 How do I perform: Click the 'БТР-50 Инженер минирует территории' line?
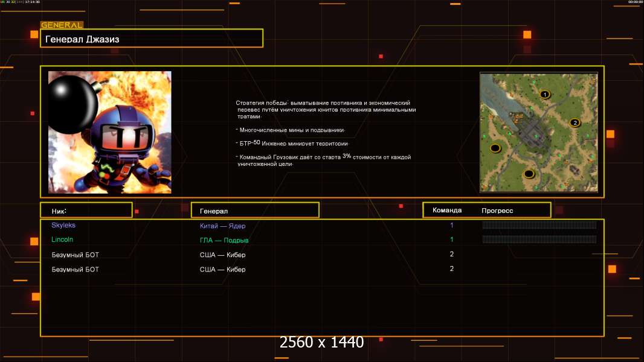coord(292,143)
